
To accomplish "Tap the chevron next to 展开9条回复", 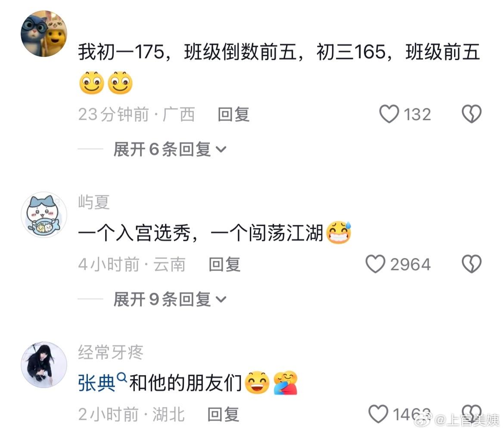I will pyautogui.click(x=221, y=300).
